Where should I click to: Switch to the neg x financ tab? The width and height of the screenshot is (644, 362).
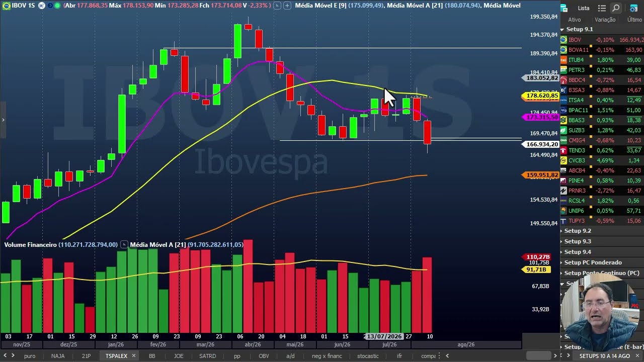click(x=327, y=356)
